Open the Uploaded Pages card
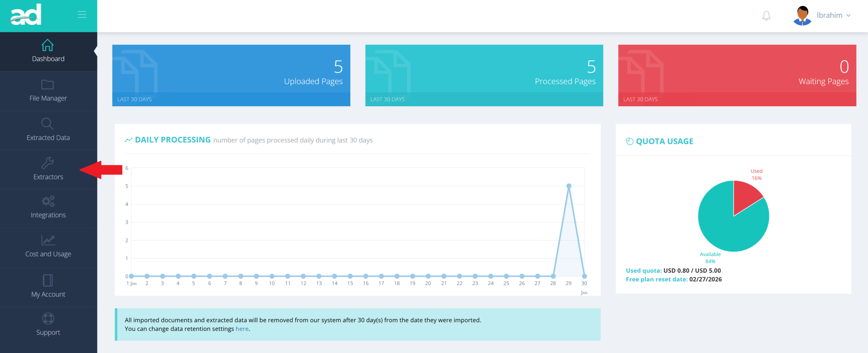 (x=231, y=75)
